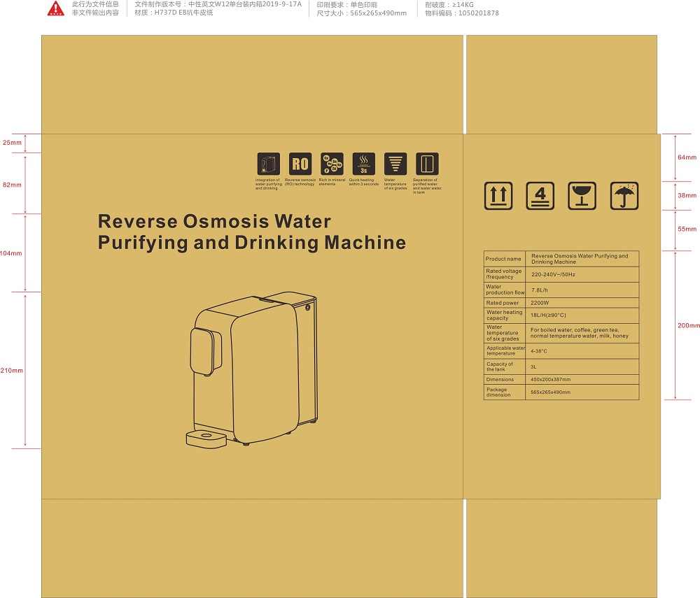
Task: Click the rich in mineral elements icon
Action: tap(332, 164)
